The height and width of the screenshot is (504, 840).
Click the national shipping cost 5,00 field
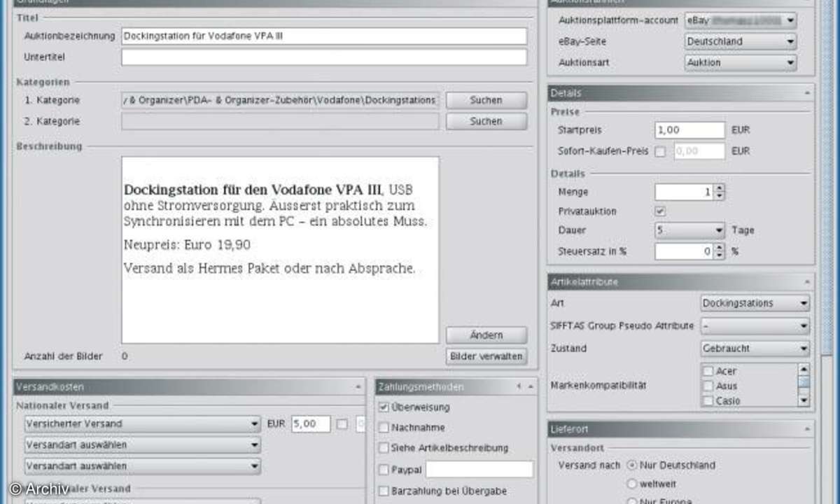(x=311, y=423)
